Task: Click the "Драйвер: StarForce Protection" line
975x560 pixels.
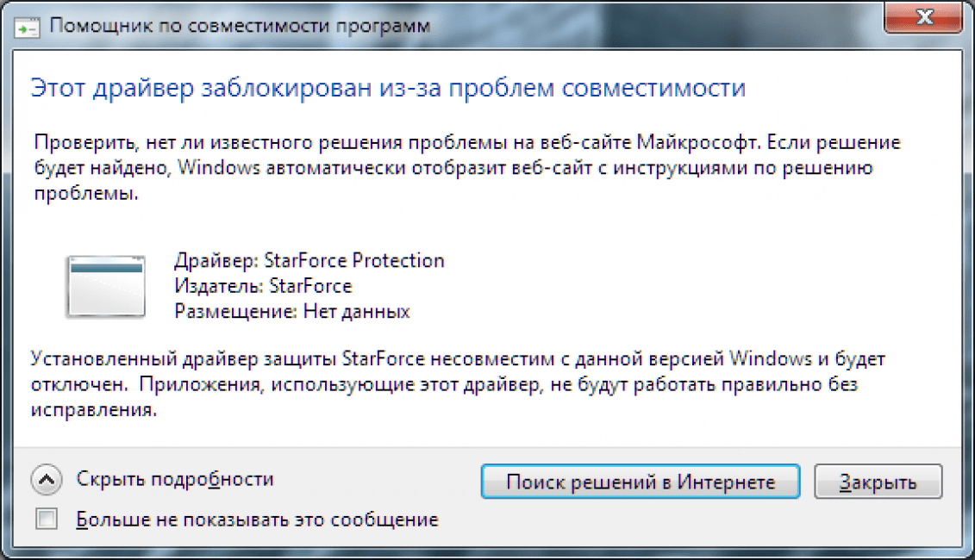Action: pyautogui.click(x=309, y=260)
